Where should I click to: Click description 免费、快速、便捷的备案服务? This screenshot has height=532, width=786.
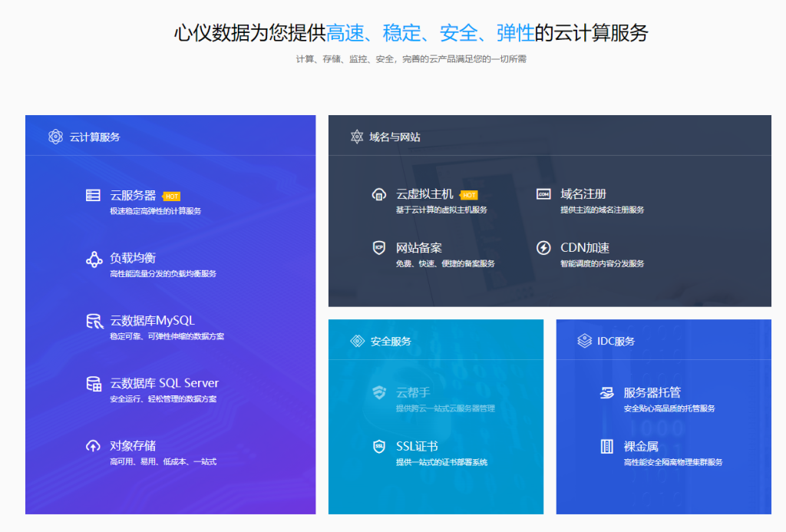446,264
